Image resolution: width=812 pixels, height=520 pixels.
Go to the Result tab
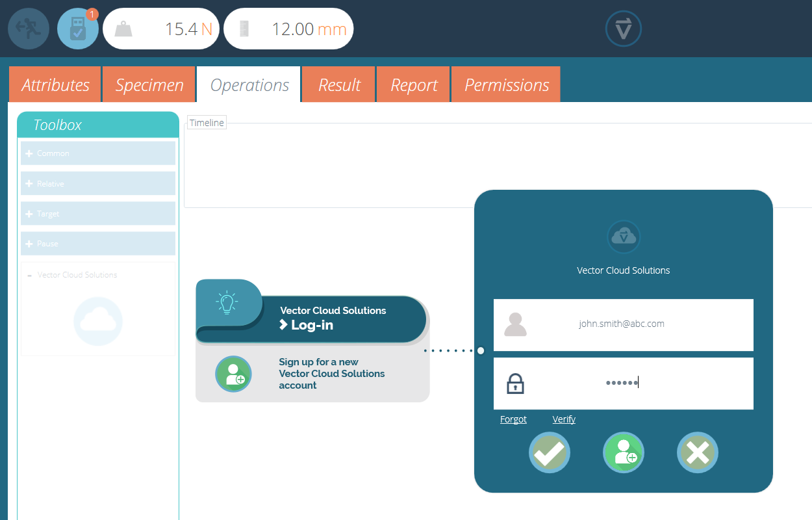[339, 84]
